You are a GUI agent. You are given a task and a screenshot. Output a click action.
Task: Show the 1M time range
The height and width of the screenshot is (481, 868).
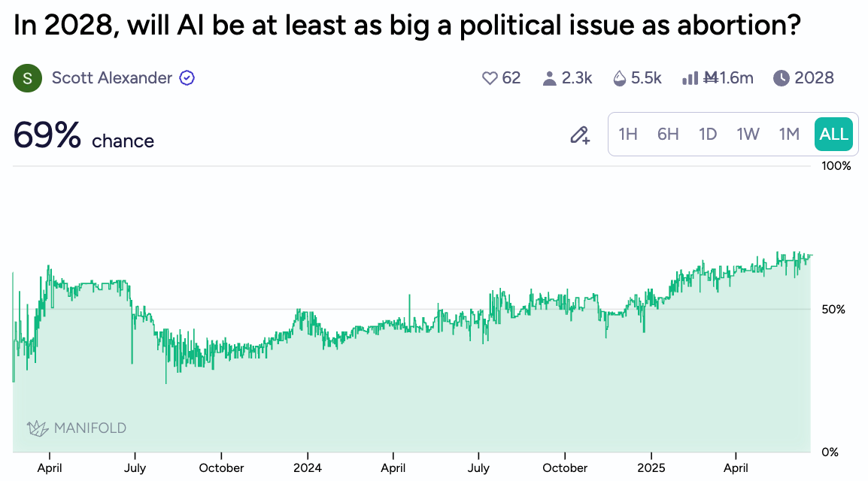click(x=788, y=135)
